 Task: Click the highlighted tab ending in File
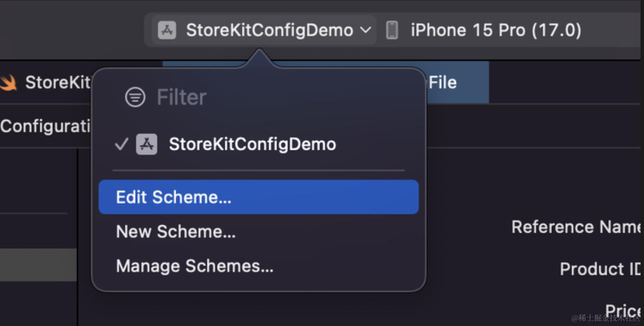coord(457,82)
